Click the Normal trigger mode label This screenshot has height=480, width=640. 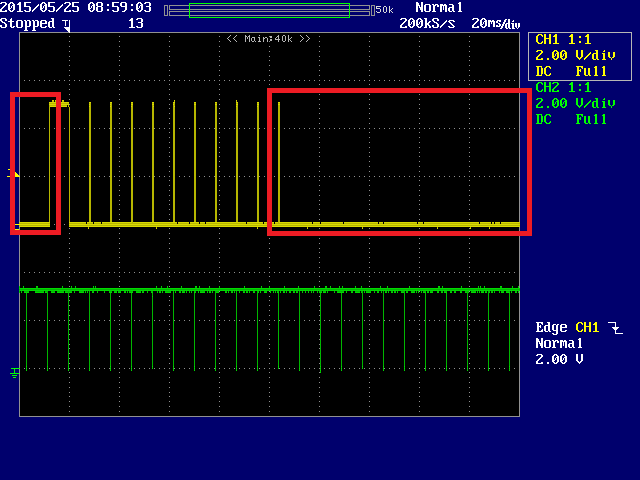point(559,343)
